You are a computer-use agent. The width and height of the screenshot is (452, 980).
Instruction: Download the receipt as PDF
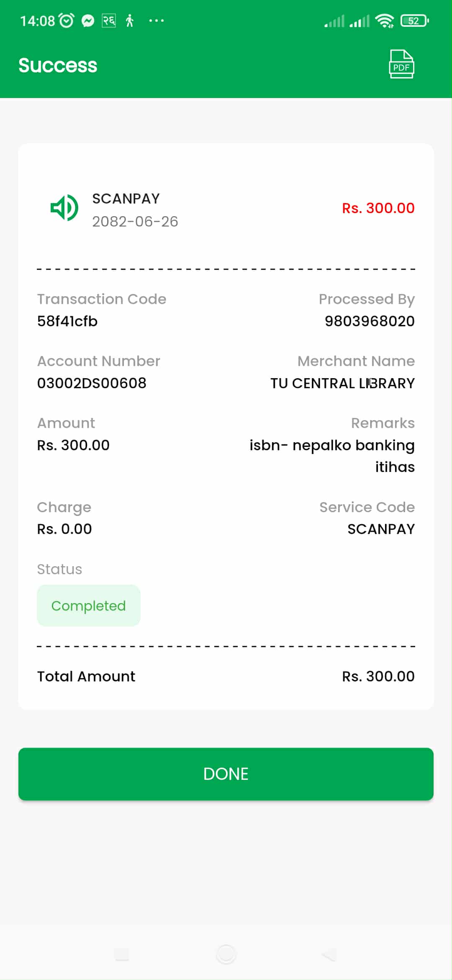tap(401, 64)
